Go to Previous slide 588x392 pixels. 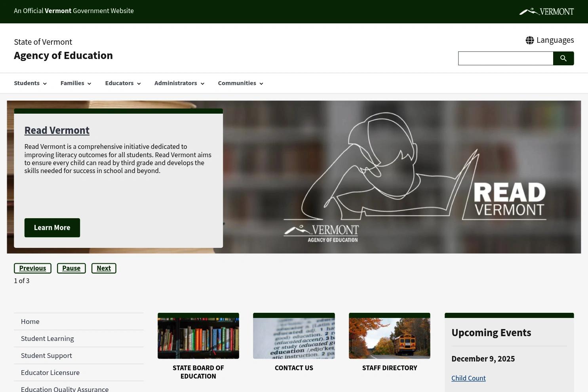(32, 268)
